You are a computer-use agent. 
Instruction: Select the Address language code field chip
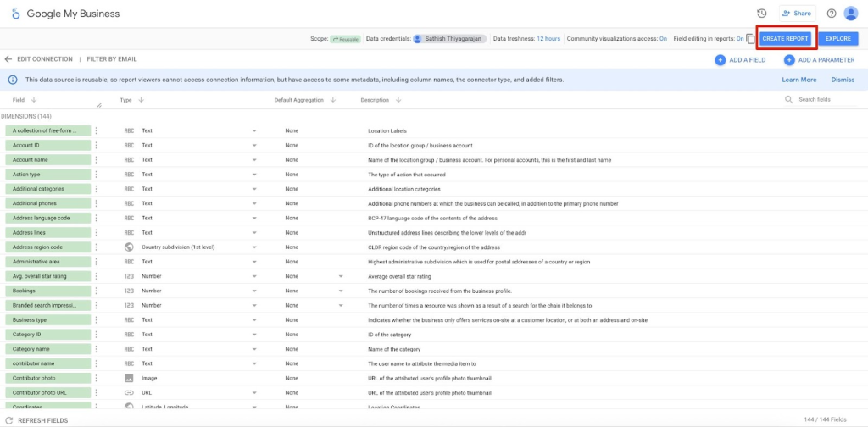pyautogui.click(x=48, y=218)
